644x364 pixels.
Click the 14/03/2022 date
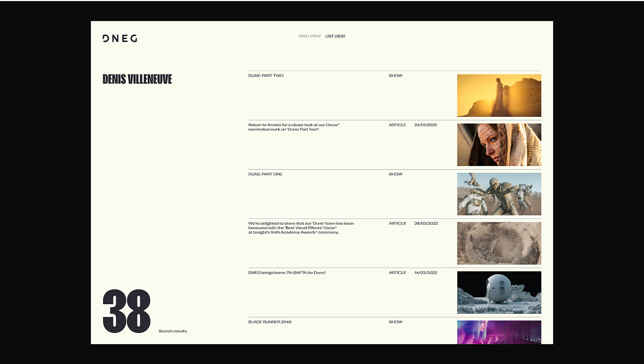point(426,273)
